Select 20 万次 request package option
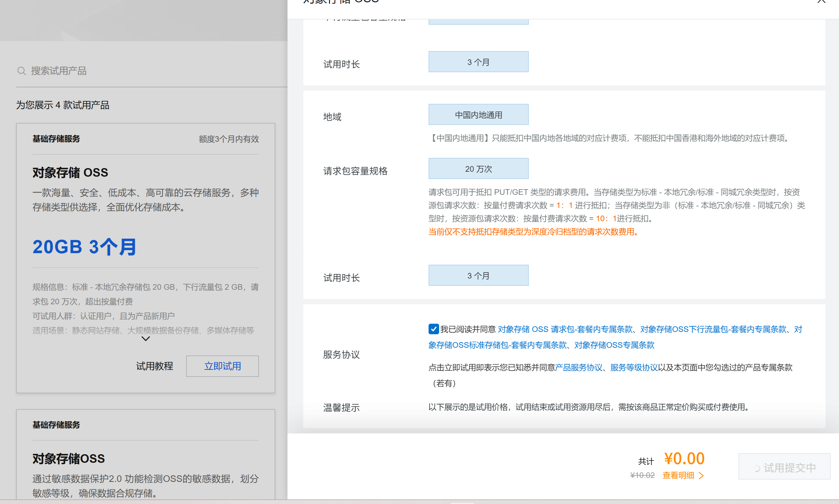This screenshot has width=839, height=504. coord(478,168)
